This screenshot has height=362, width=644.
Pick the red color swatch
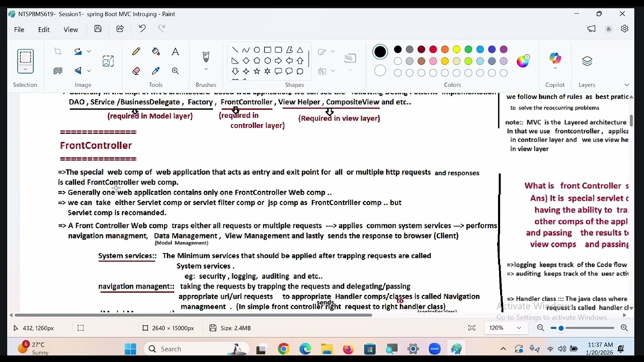pyautogui.click(x=433, y=49)
